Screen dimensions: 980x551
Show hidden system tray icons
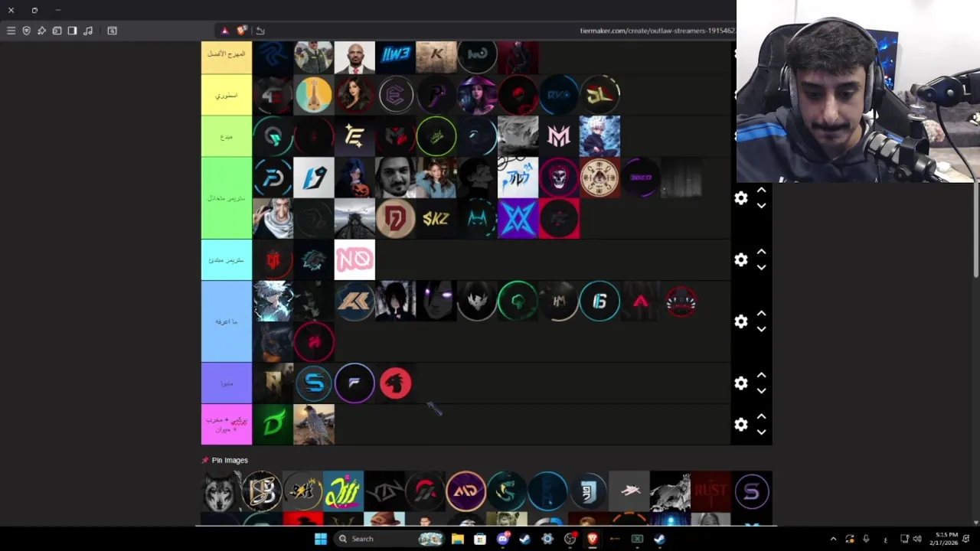833,539
